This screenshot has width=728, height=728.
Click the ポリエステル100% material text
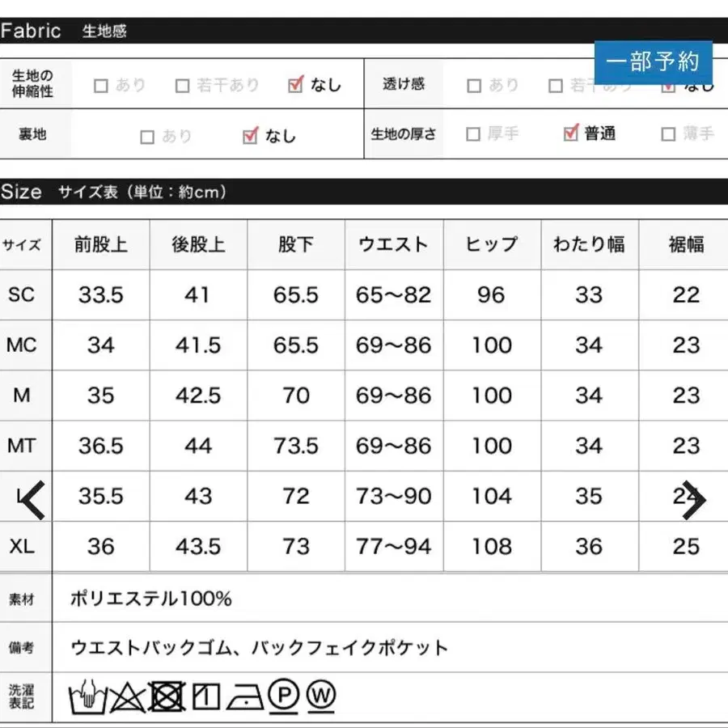[x=150, y=599]
